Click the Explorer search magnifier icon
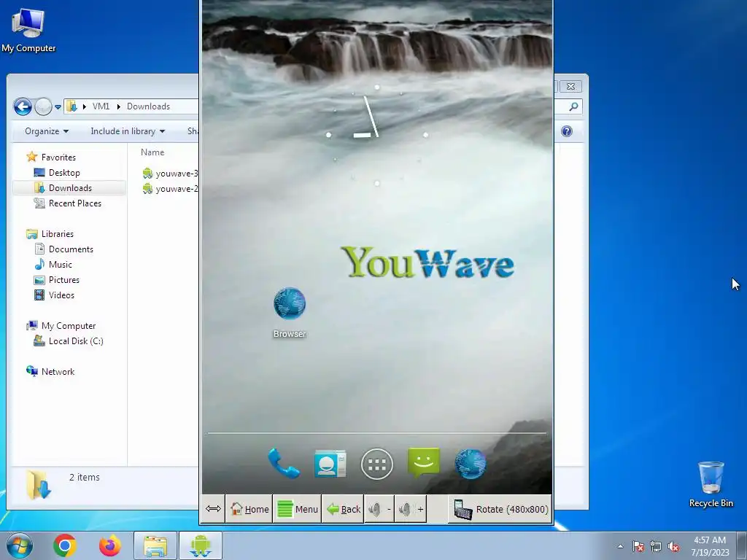The image size is (747, 560). [573, 106]
